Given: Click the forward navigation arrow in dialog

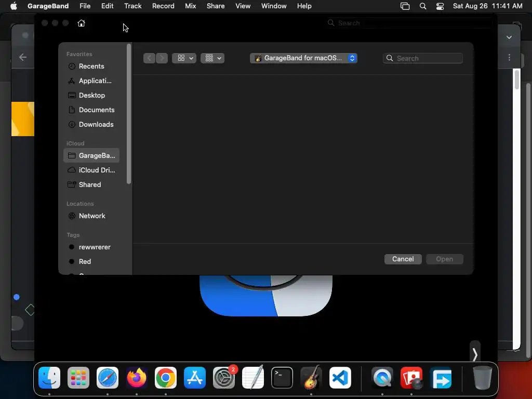Looking at the screenshot, I should click(x=162, y=58).
